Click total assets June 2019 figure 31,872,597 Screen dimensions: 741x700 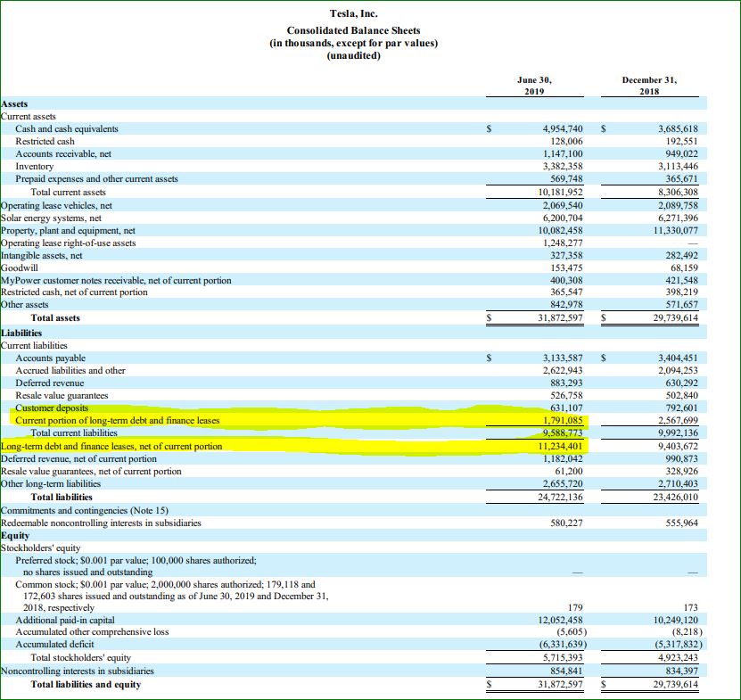561,317
